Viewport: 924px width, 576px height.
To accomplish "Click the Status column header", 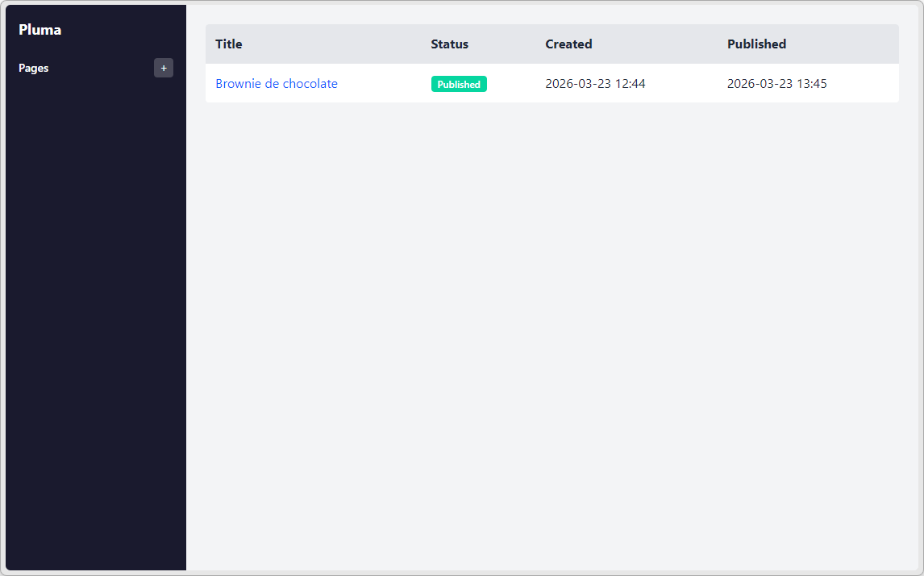I will point(449,44).
